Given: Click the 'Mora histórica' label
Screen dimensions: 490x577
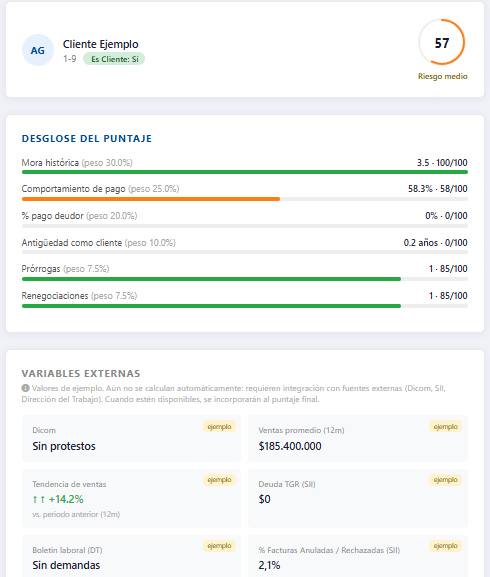Looking at the screenshot, I should coord(50,163).
